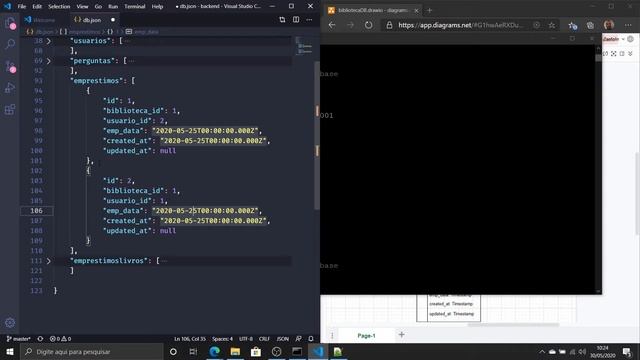Click null value on line 100

tap(168, 151)
